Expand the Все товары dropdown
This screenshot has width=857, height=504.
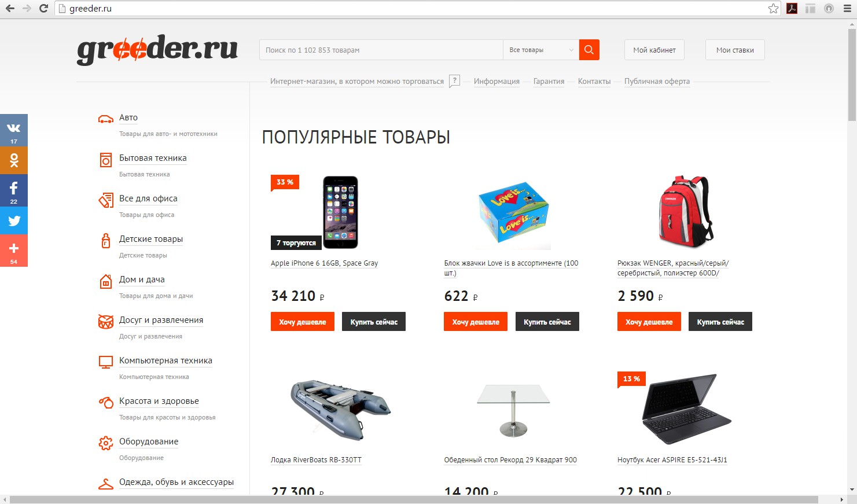click(541, 50)
